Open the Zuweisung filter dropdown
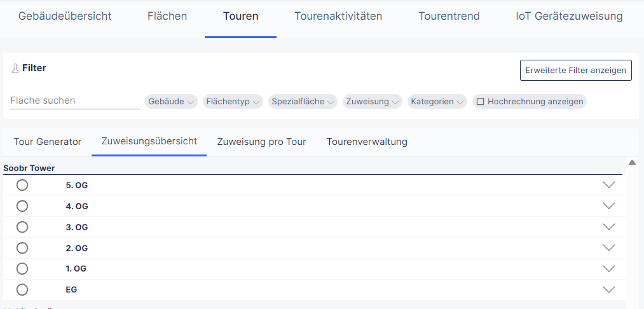Screen dimensions: 644x309 (x=373, y=101)
